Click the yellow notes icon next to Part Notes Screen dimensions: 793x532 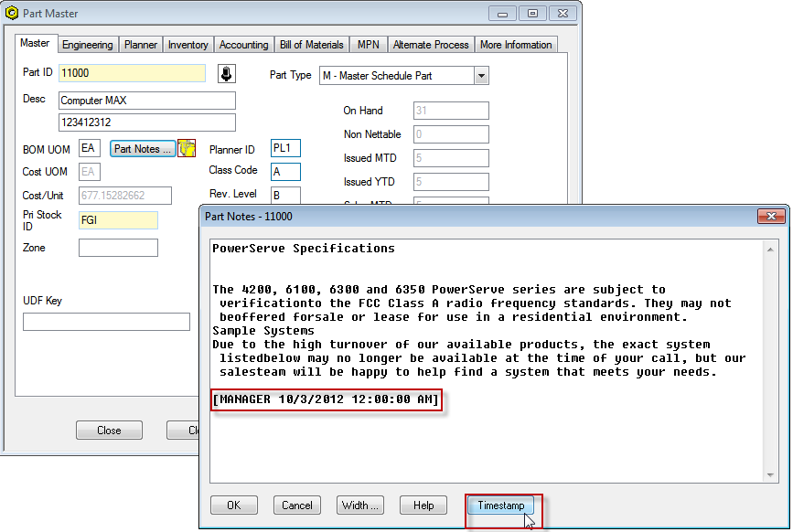187,148
